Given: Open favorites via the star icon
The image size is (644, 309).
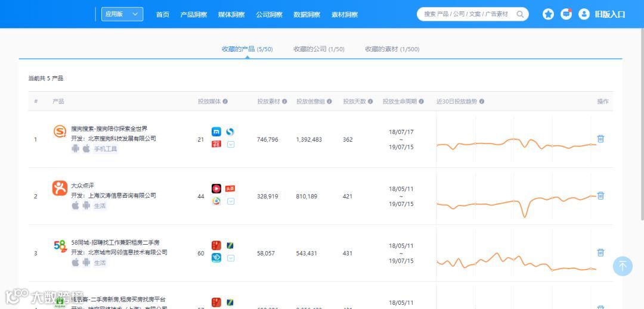Looking at the screenshot, I should 548,14.
